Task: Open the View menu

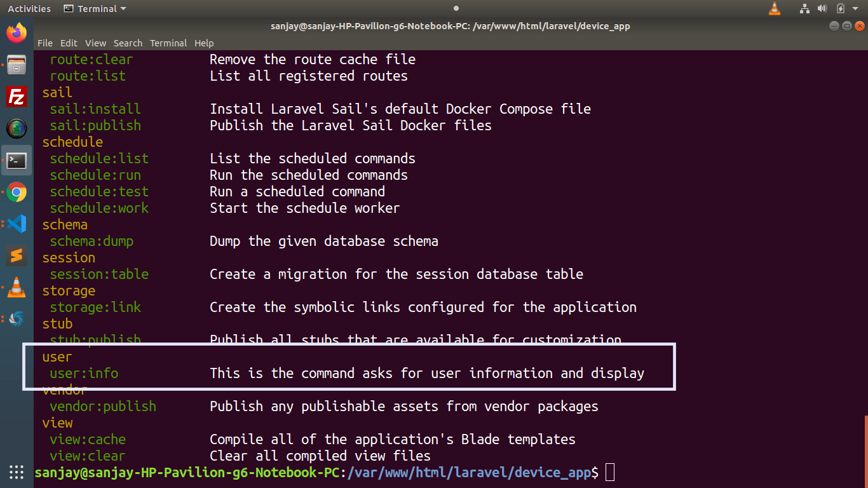Action: [95, 43]
